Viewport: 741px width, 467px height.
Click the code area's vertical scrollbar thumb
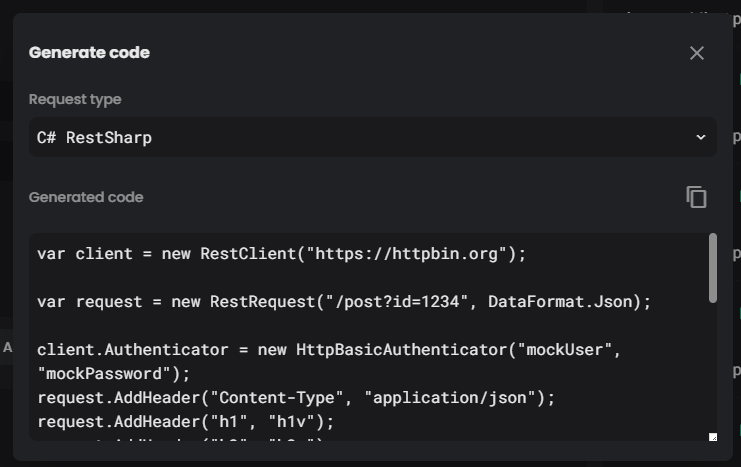(713, 268)
